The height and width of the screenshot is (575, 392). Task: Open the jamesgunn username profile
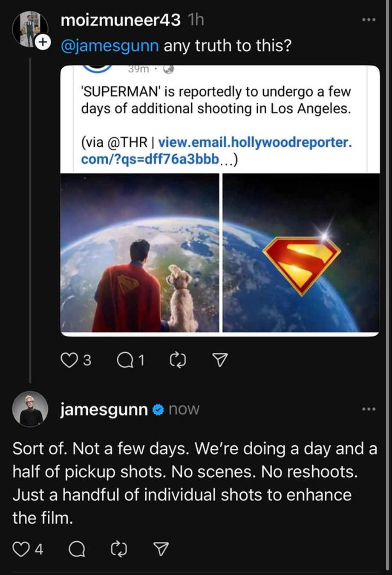pos(104,409)
